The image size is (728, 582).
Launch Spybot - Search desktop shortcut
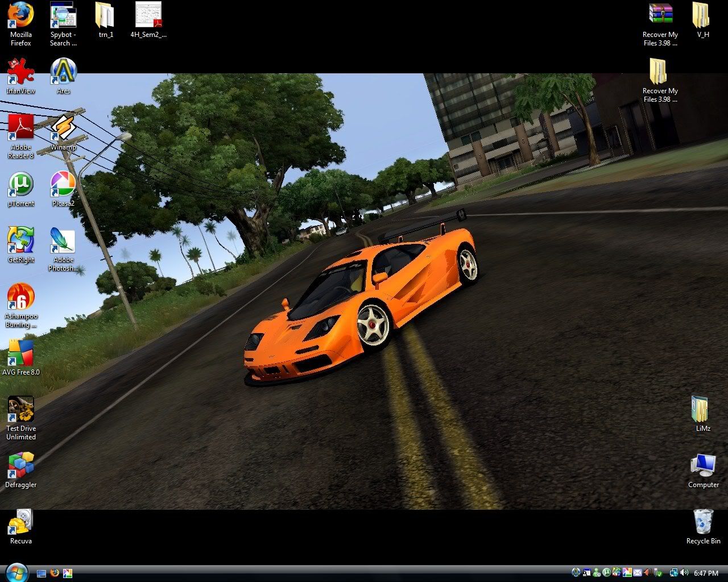pos(63,24)
